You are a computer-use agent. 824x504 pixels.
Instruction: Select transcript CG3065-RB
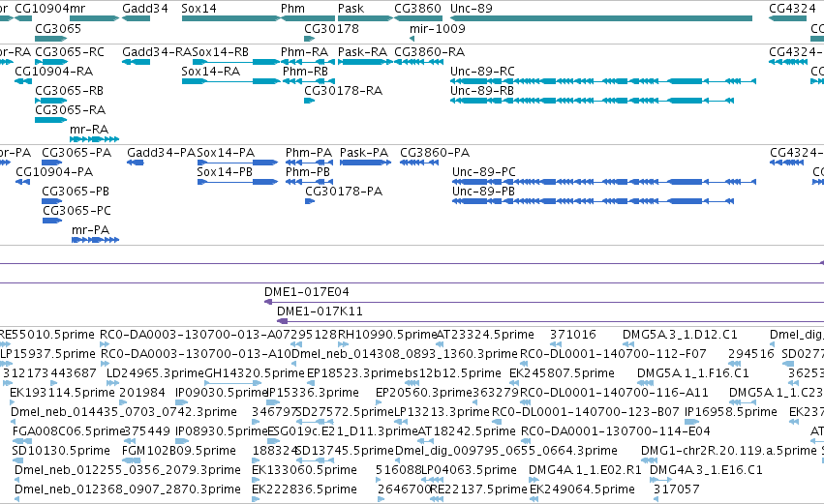click(x=51, y=101)
